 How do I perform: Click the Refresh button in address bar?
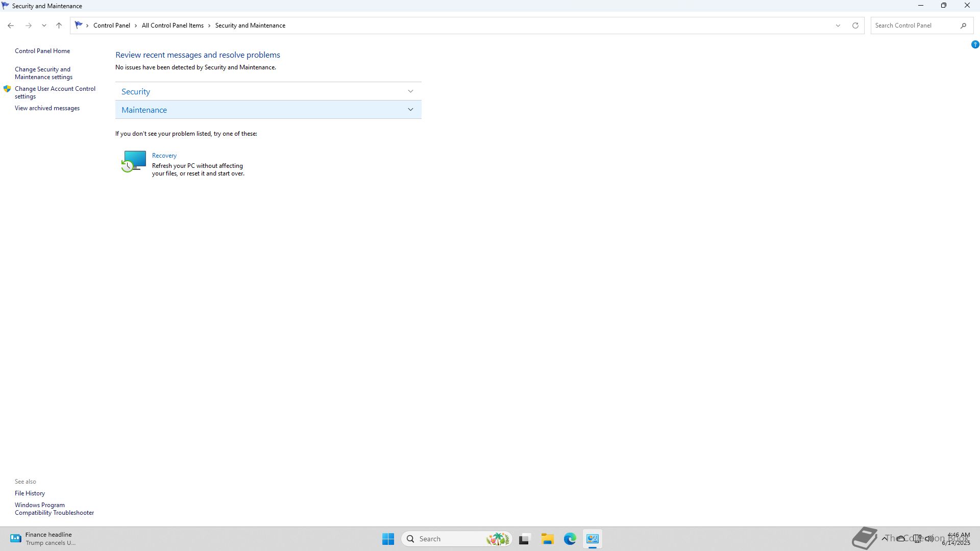point(855,26)
